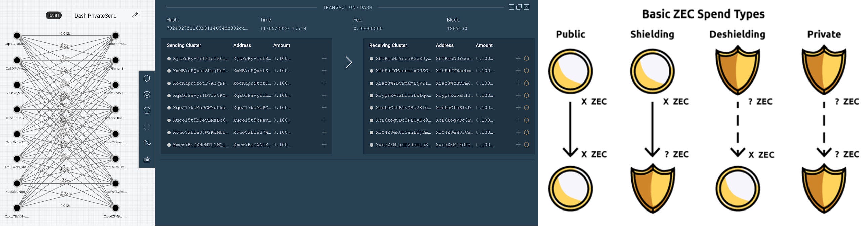868x226 pixels.
Task: Click plus icon on Xwcw7BcYXNcMTUYMQ1 sending row
Action: tap(324, 144)
